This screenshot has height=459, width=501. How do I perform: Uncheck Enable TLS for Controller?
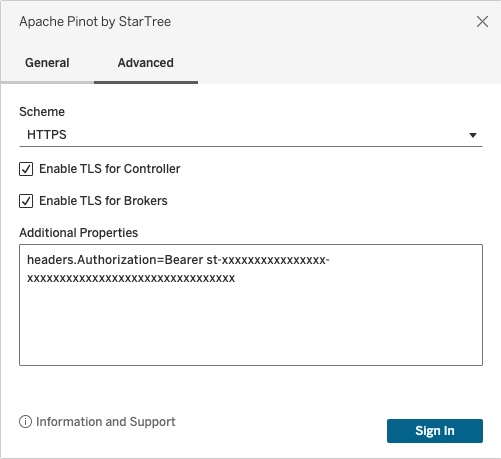[x=26, y=169]
